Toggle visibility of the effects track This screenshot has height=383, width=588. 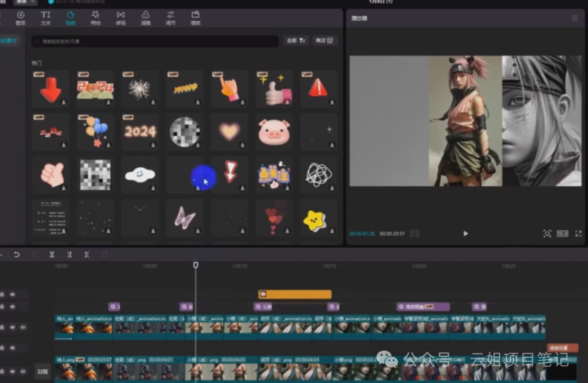[x=13, y=307]
